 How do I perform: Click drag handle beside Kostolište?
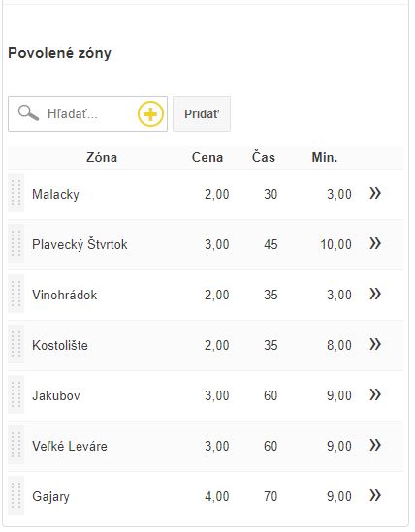16,344
